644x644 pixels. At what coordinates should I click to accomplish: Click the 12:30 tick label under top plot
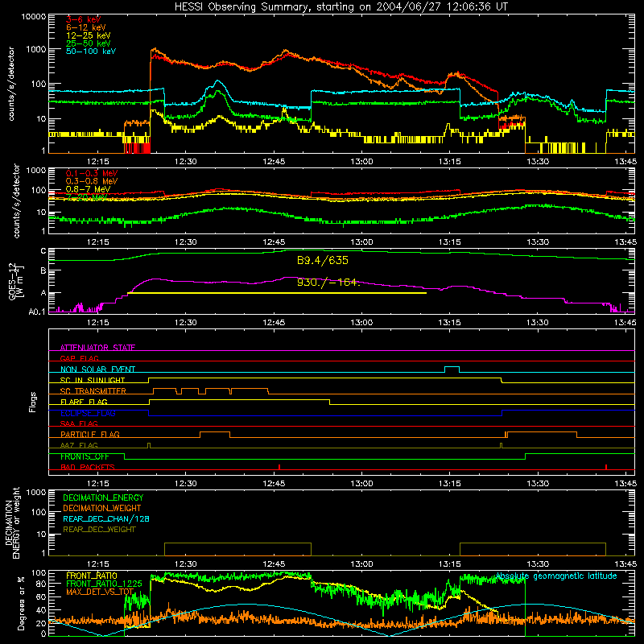(186, 162)
